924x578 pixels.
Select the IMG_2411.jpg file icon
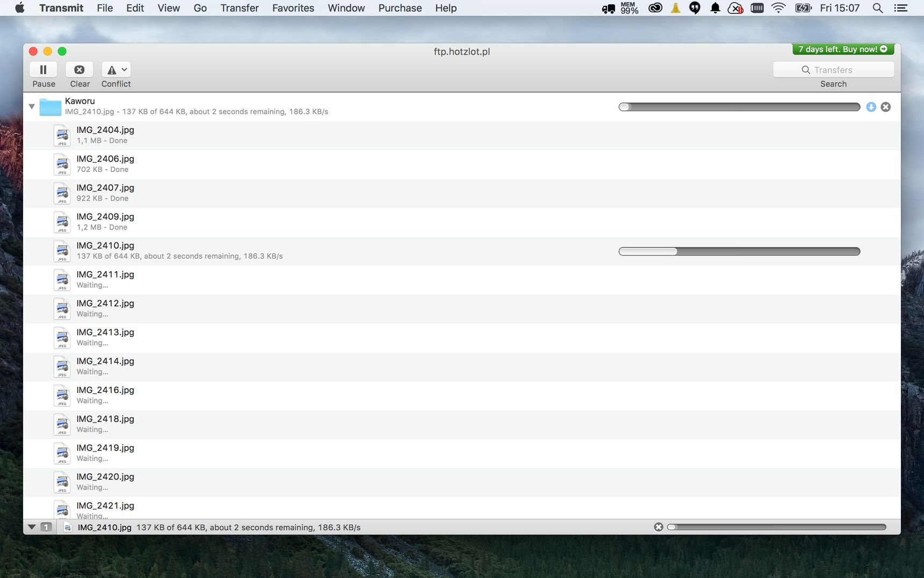(x=62, y=280)
